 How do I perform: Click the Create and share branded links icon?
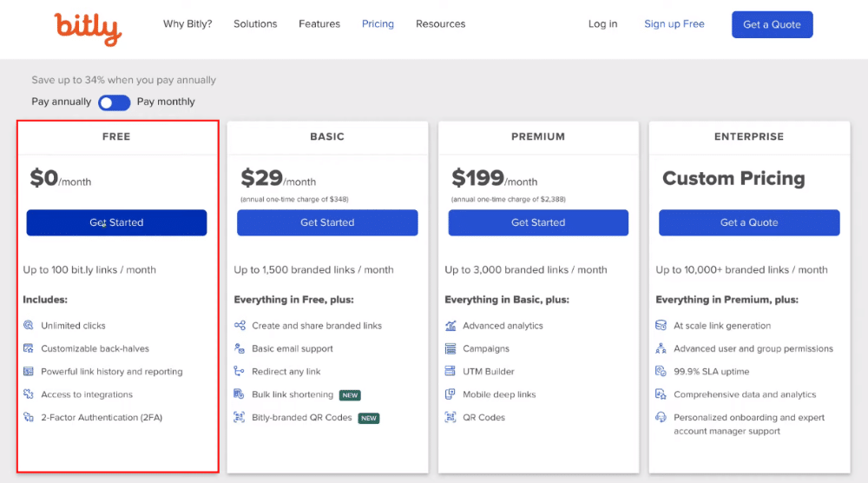[240, 325]
